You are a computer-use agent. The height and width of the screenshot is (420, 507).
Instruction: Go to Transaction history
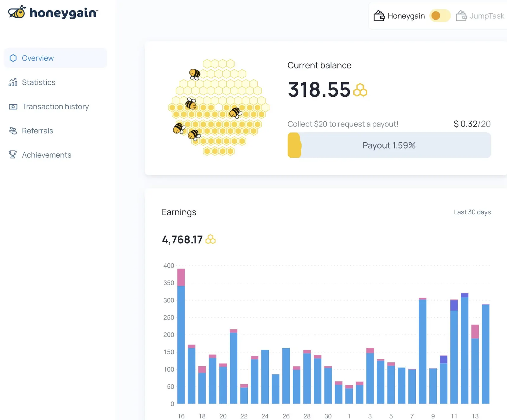click(x=55, y=107)
